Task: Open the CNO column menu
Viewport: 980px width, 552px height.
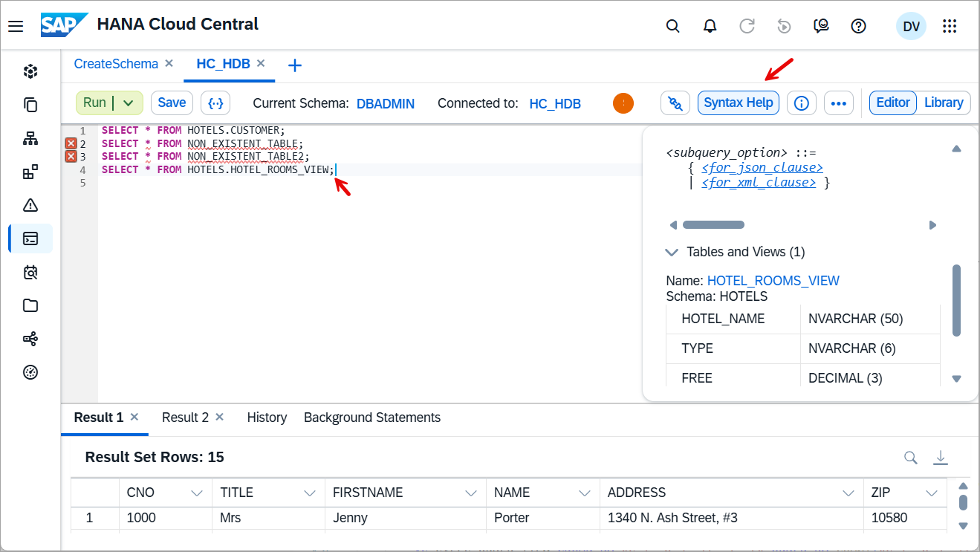Action: click(197, 493)
